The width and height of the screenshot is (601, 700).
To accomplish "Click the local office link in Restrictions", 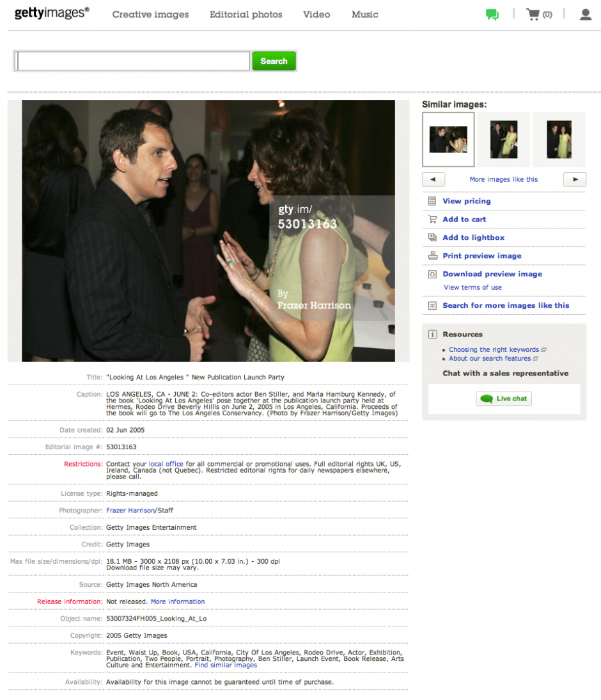I will coord(166,464).
